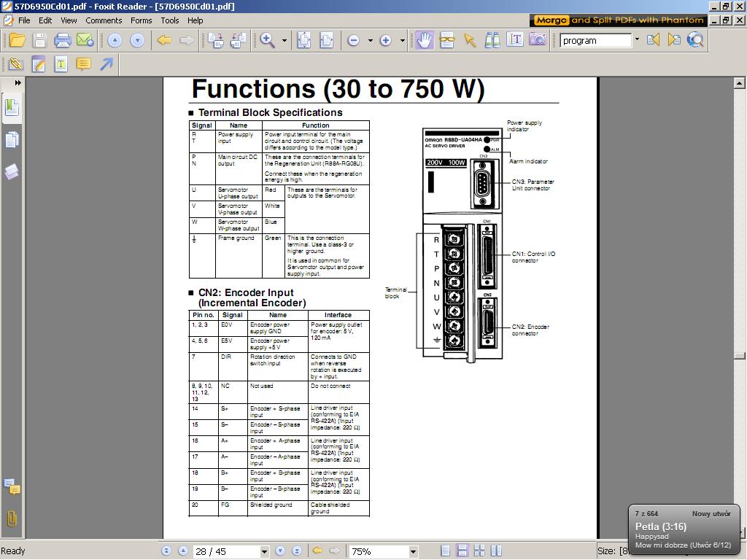Expand the navigation panel with double chevron
747x560 pixels.
18,83
